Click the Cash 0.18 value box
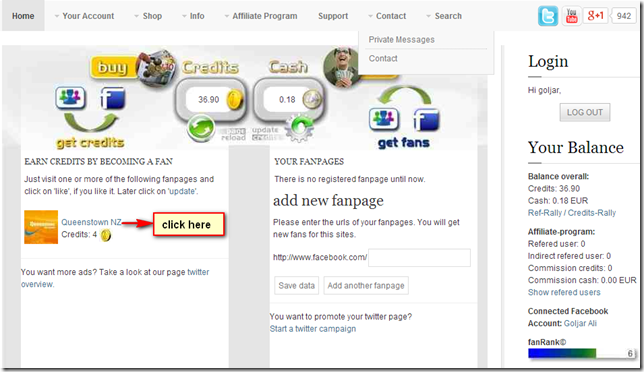This screenshot has width=644, height=372. click(287, 100)
